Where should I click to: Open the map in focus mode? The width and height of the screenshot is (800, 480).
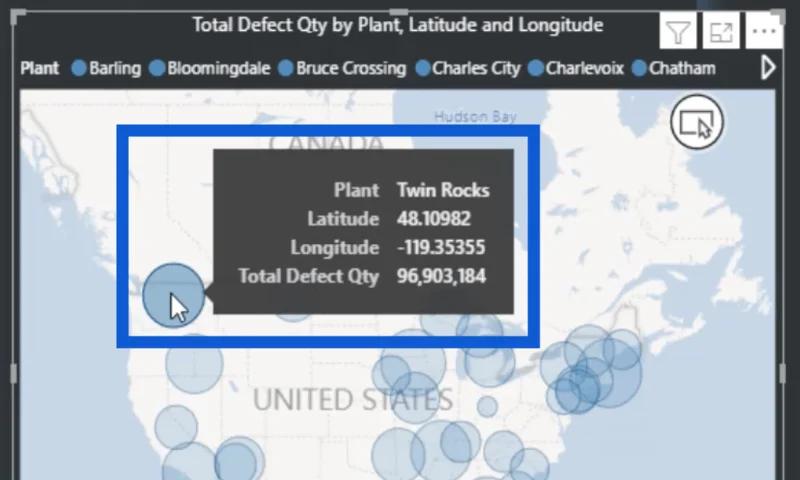pos(721,32)
